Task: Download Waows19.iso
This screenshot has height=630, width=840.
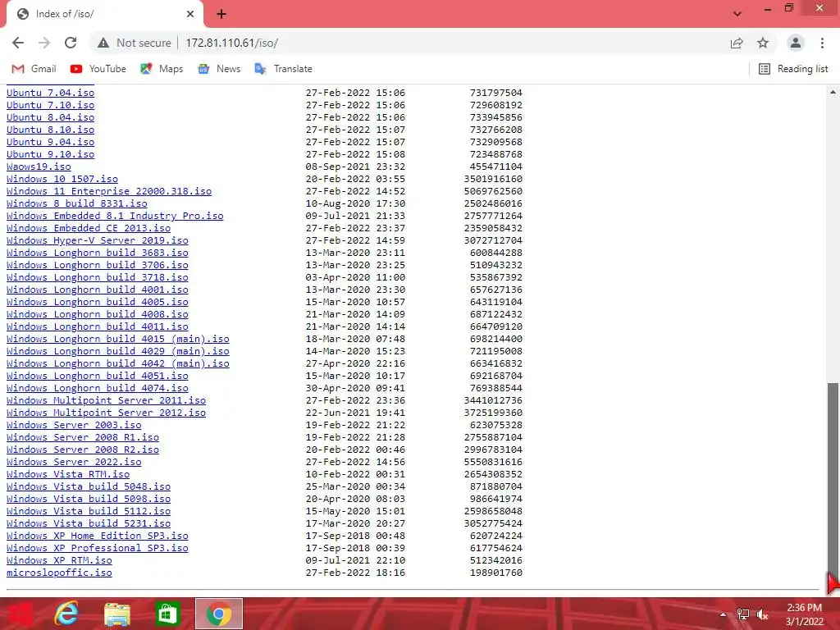Action: pos(39,167)
